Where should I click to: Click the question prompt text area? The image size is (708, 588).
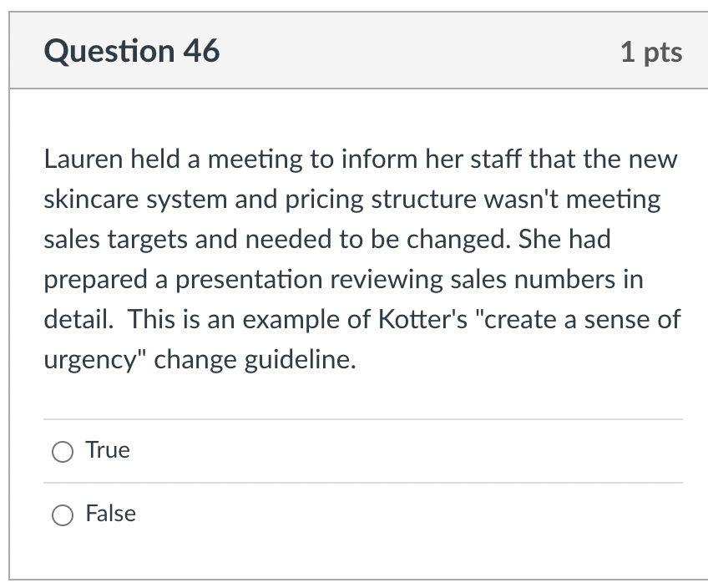(359, 259)
